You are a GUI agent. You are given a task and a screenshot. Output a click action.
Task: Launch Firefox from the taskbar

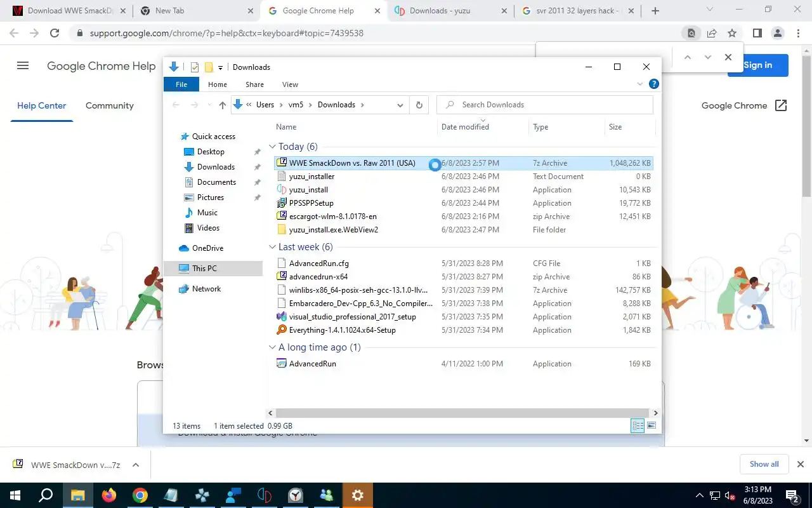point(109,495)
